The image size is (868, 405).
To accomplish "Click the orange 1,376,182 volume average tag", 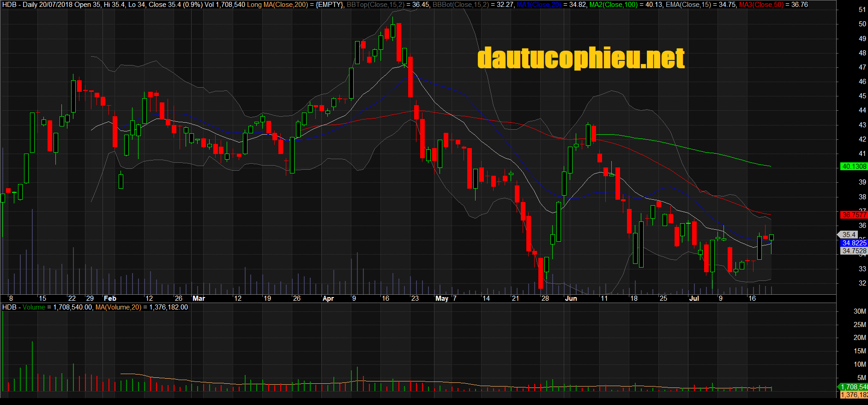I will [x=854, y=395].
